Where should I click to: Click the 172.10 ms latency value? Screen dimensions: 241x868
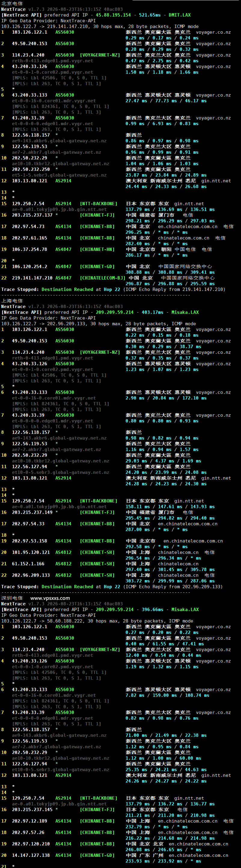[194, 398]
